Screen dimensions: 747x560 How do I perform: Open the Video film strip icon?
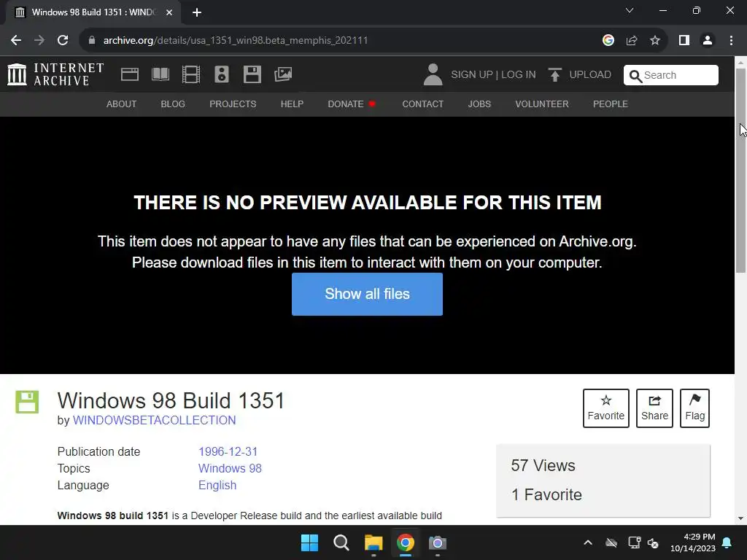pos(191,75)
